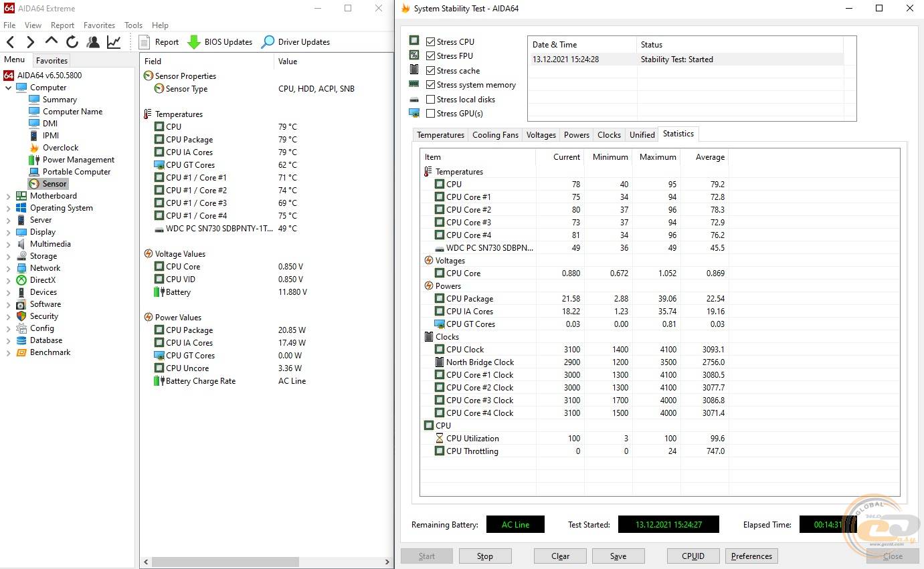Switch to the Temperatures tab
Viewport: 924px width, 569px height.
pos(440,135)
